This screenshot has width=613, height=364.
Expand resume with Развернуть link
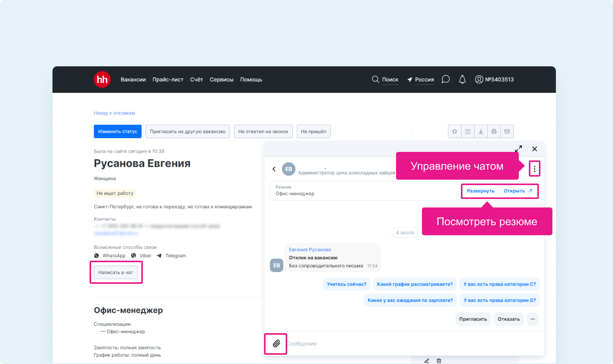click(481, 191)
